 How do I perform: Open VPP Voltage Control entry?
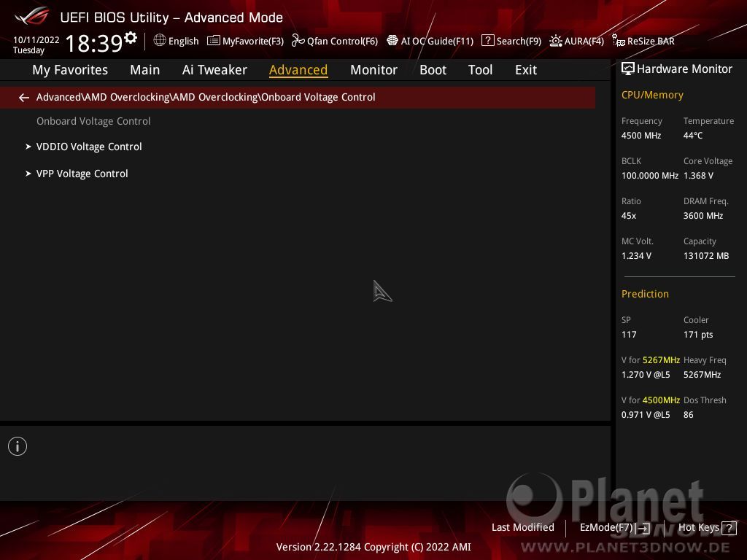[x=82, y=174]
